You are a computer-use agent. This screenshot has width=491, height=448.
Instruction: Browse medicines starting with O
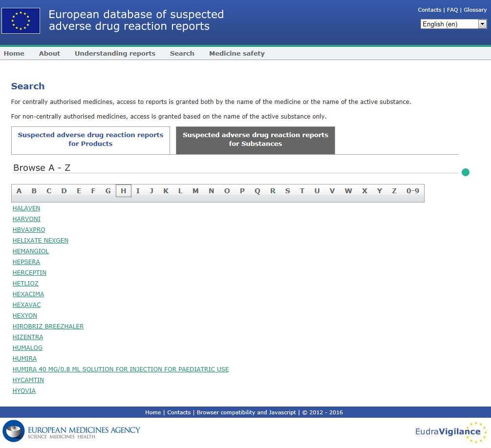pyautogui.click(x=227, y=191)
